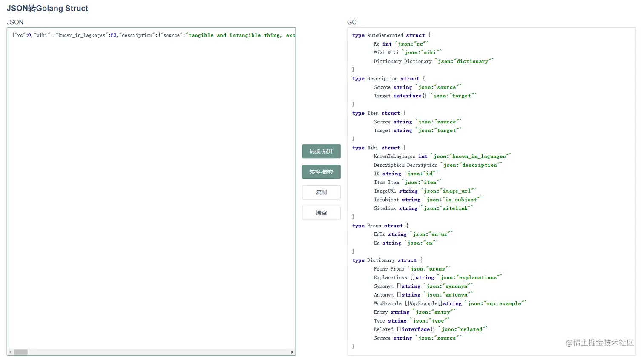Click 'Source string' inside the Item struct
Viewport: 644px width, 357px height.
click(418, 122)
